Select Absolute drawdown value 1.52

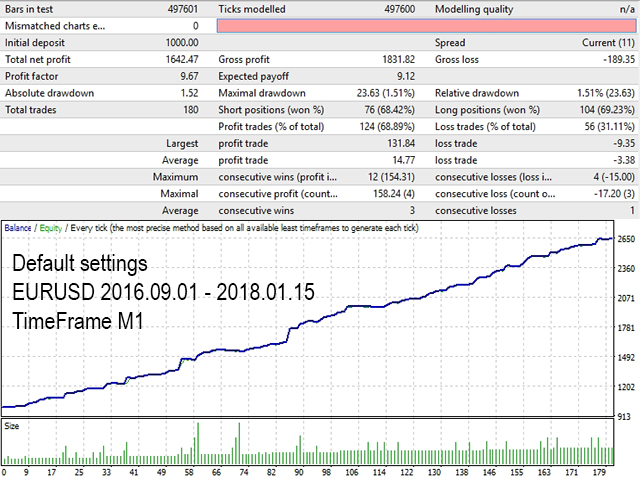(189, 93)
